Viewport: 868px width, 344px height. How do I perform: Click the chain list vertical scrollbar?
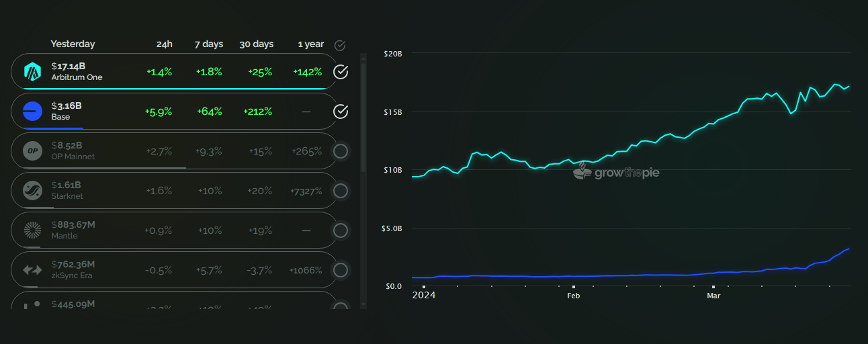pos(364,118)
